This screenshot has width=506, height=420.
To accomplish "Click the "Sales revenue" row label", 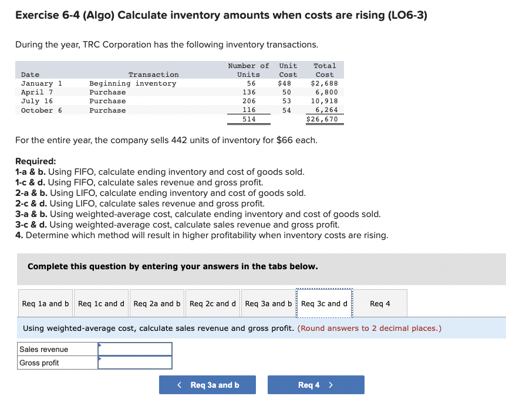I will (x=41, y=349).
